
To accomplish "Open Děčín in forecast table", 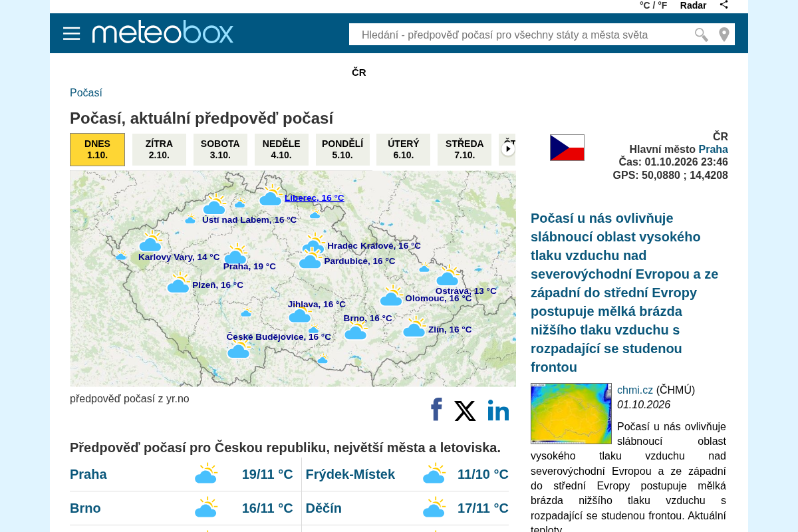I will tap(324, 508).
